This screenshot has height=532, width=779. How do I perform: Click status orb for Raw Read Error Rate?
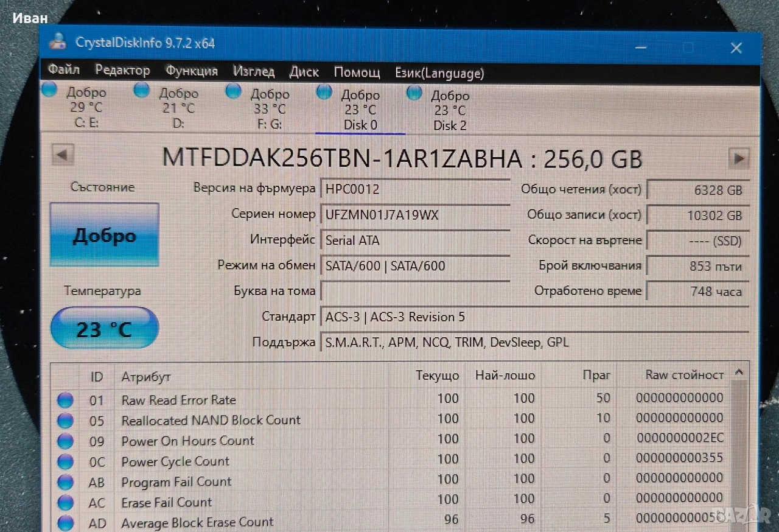65,401
